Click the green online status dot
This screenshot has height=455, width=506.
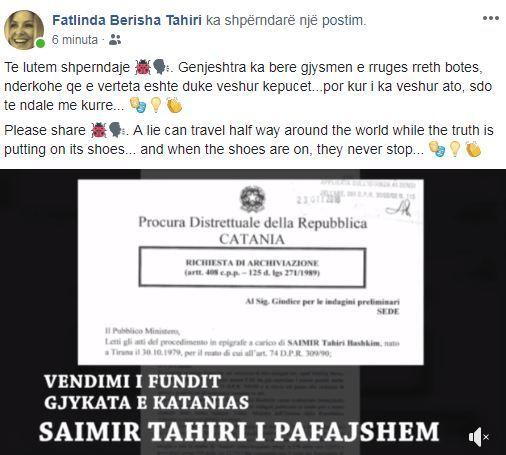click(40, 43)
